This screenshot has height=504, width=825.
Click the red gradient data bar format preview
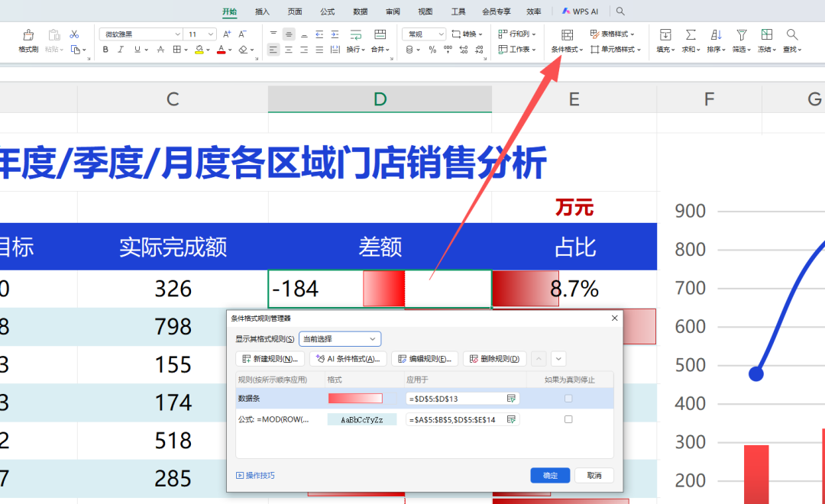click(x=355, y=399)
